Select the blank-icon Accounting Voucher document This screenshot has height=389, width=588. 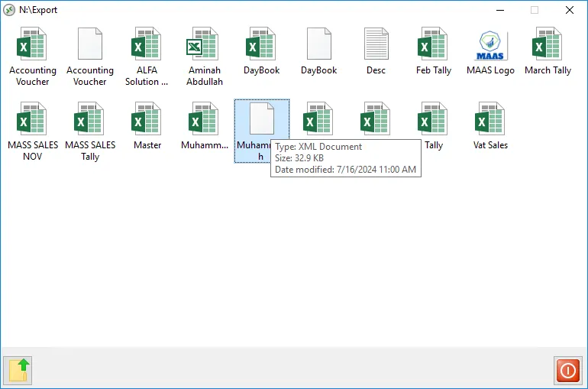point(90,44)
